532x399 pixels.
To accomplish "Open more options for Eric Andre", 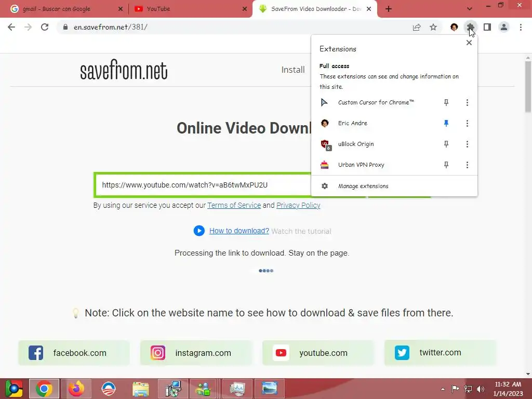I will pos(467,123).
